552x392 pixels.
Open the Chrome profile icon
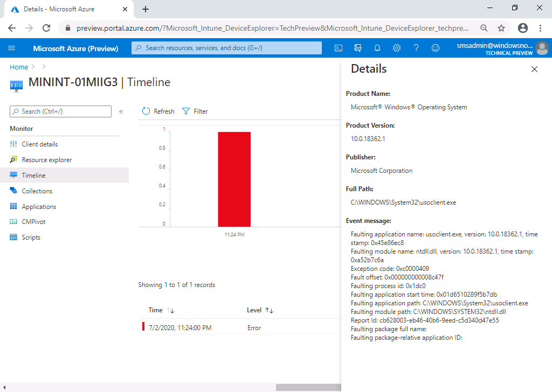pyautogui.click(x=523, y=28)
